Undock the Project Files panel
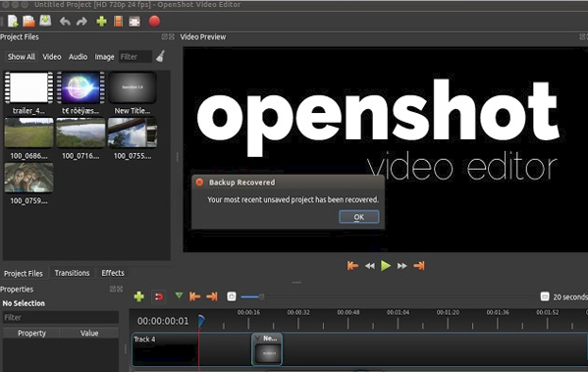This screenshot has height=372, width=588. tap(164, 36)
